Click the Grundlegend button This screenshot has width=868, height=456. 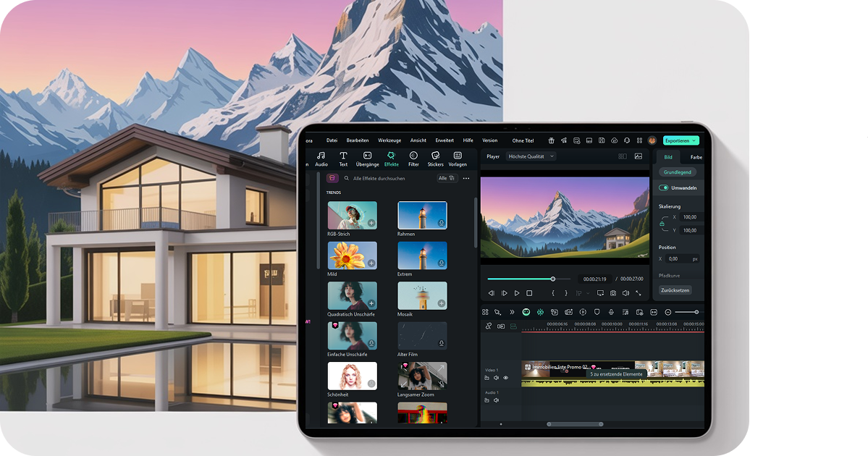(677, 173)
